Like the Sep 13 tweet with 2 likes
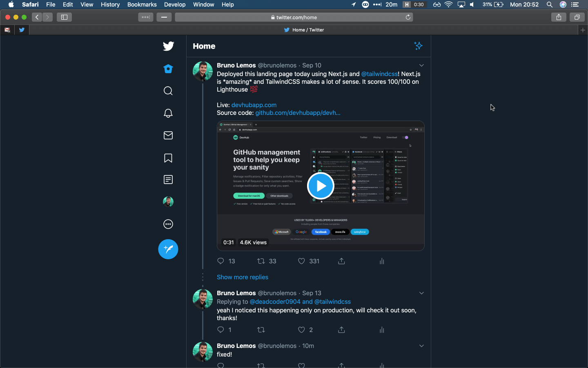This screenshot has width=588, height=368. click(301, 330)
